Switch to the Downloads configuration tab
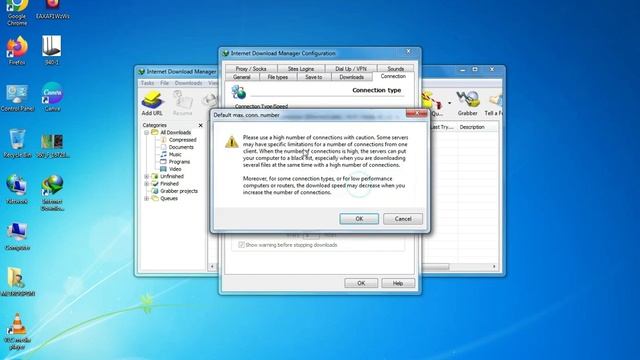Viewport: 640px width, 360px height. pos(351,77)
